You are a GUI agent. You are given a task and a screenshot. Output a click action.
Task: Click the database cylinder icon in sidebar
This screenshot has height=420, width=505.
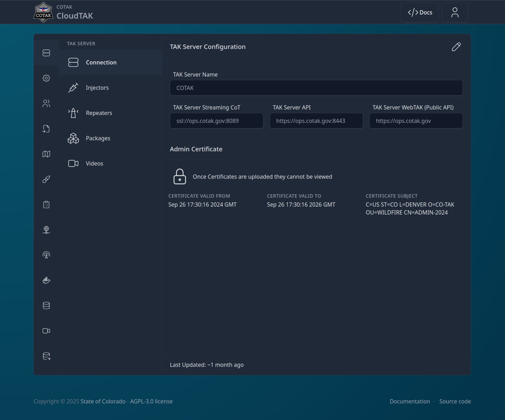point(46,306)
